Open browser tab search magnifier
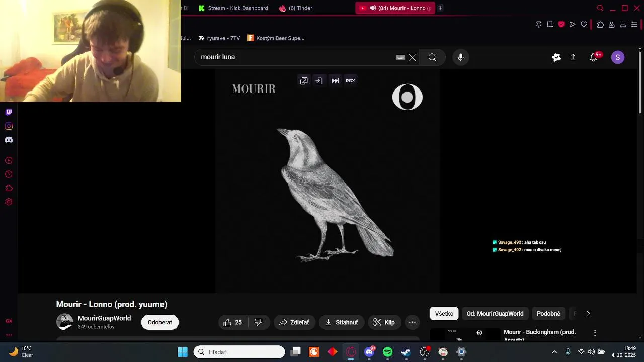This screenshot has width=644, height=362. click(x=600, y=8)
